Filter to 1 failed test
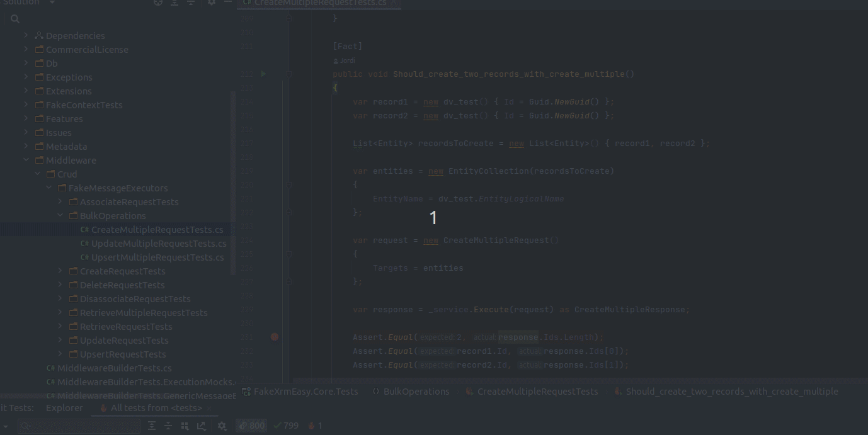The width and height of the screenshot is (868, 435). tap(315, 426)
